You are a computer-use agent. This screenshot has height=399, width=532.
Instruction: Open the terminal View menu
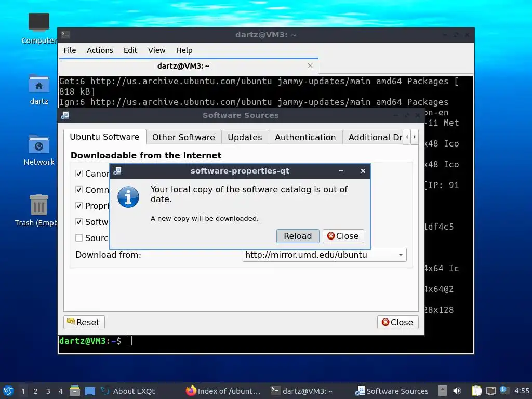click(x=156, y=50)
